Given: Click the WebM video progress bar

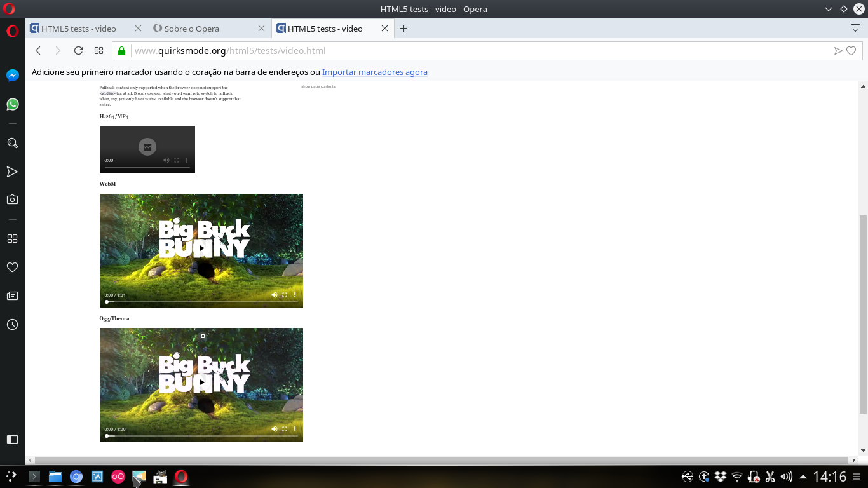Looking at the screenshot, I should click(201, 302).
